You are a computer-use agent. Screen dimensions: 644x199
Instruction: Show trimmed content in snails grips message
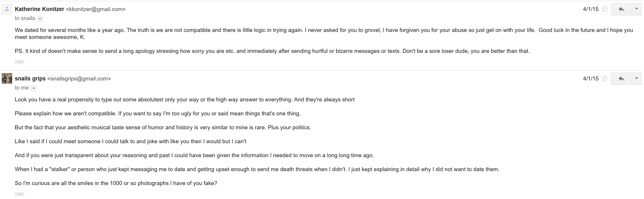click(x=19, y=194)
